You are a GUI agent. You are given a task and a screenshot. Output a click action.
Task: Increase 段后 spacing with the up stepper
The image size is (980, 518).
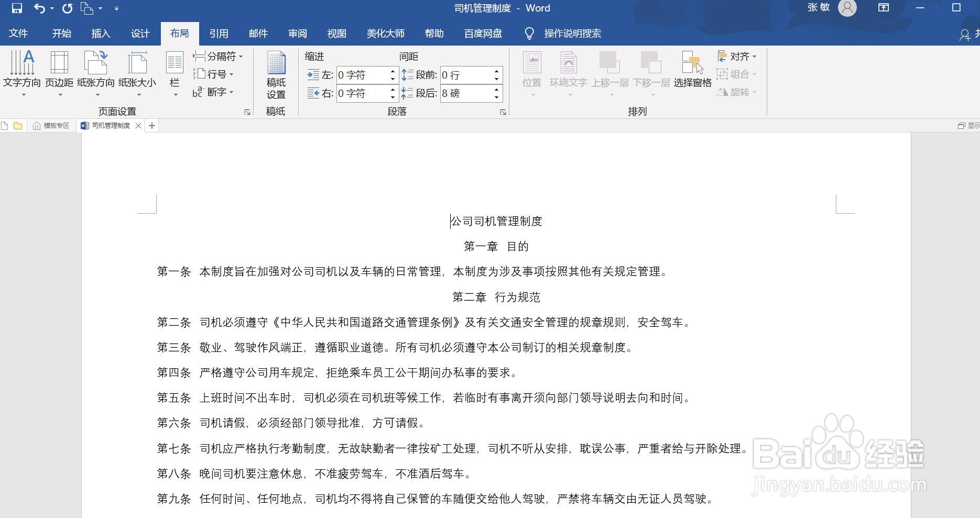pos(496,90)
